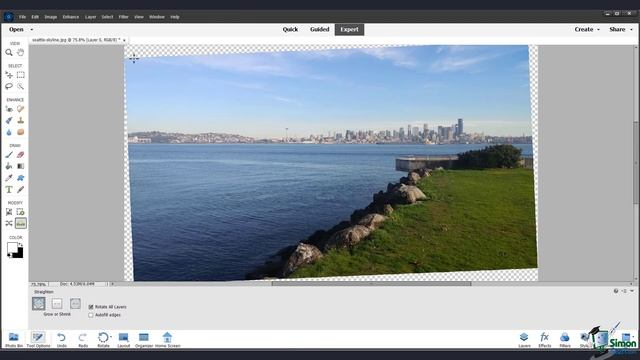640x360 pixels.
Task: Select the Move tool
Action: pyautogui.click(x=9, y=75)
